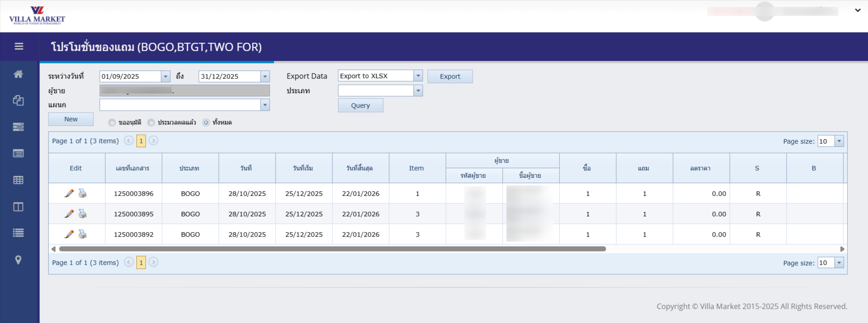Screen dimensions: 868x323
Task: Click pencil icon for document 1250003892
Action: tap(69, 234)
